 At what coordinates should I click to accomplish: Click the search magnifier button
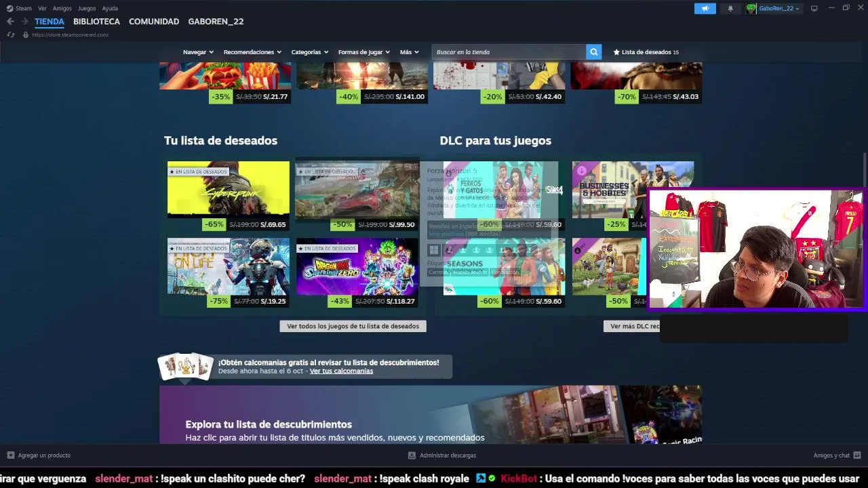pyautogui.click(x=594, y=52)
